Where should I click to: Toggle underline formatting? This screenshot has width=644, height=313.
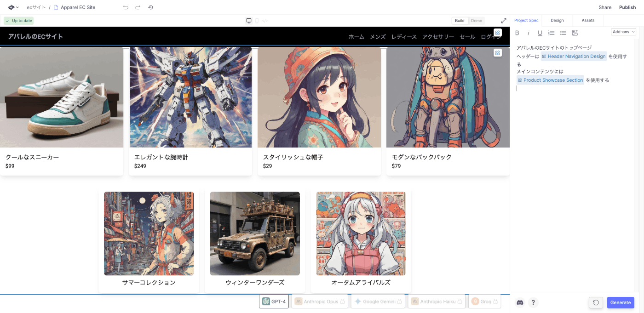(540, 33)
